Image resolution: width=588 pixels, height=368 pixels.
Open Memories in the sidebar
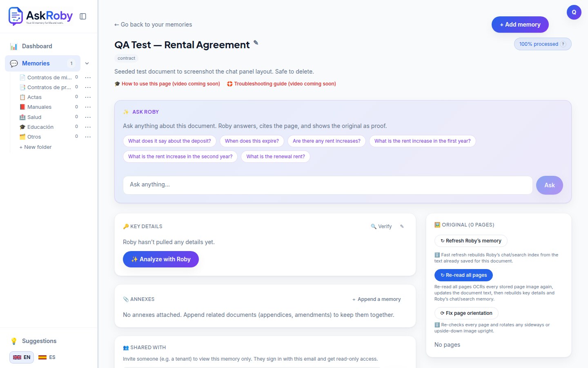pyautogui.click(x=42, y=63)
